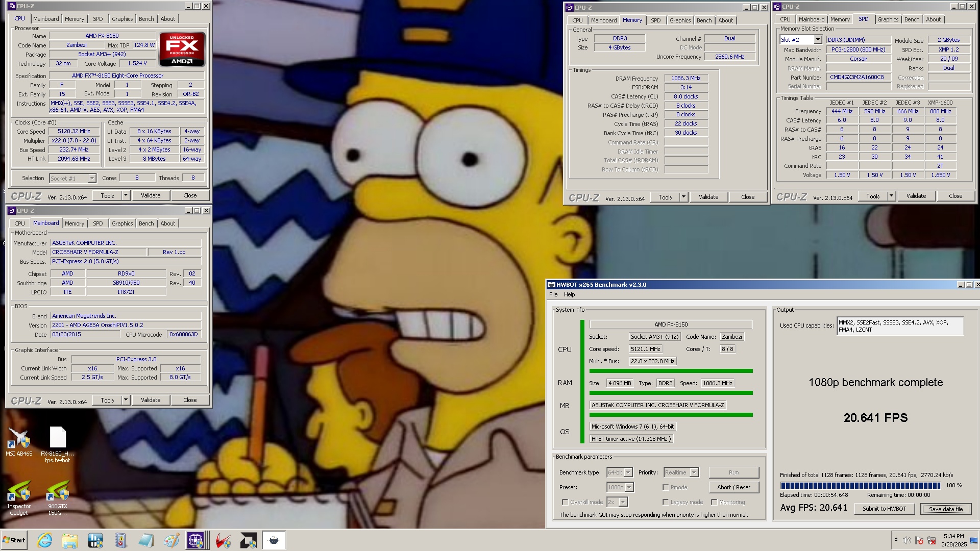The image size is (980, 551).
Task: Click the Part Number CMD4GX3M2A1600C8 field
Action: [x=859, y=78]
